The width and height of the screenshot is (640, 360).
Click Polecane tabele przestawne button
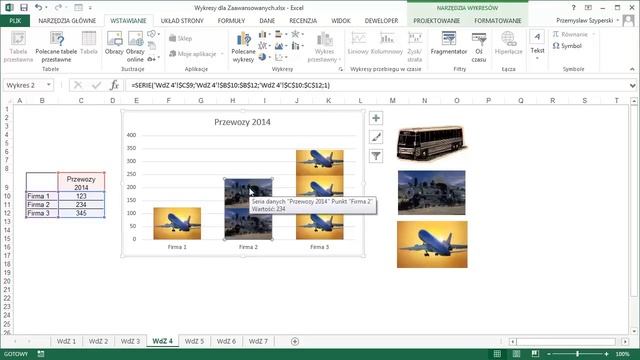[56, 47]
